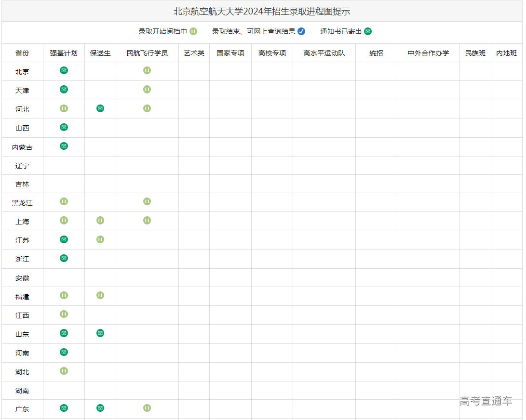Click the legend icon beside 通知书已寄出
The image size is (526, 420).
pyautogui.click(x=368, y=31)
